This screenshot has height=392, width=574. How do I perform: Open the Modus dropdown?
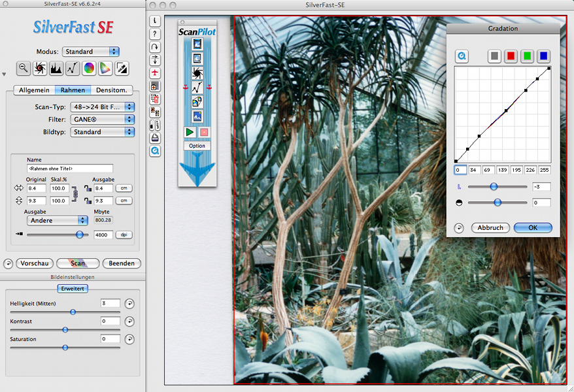(x=91, y=52)
